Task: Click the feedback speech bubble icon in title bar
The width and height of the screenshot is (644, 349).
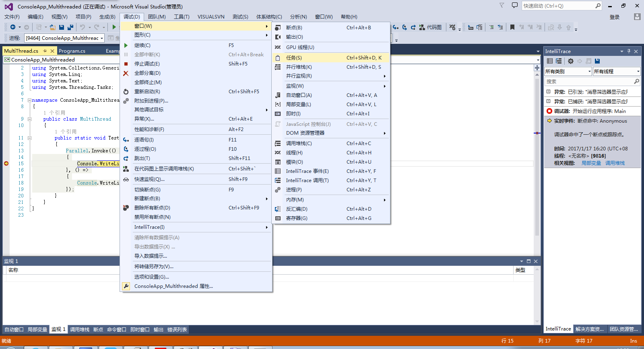Action: [x=514, y=5]
